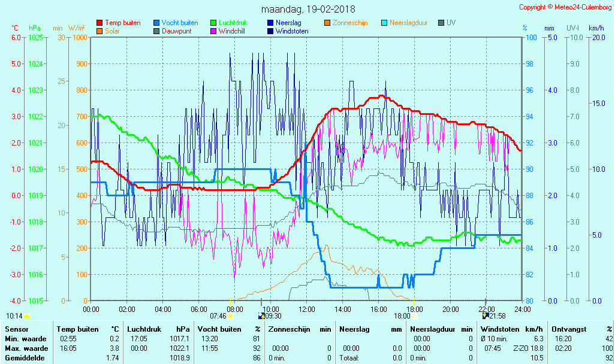Click the moonrise icon beside 09:30
The image size is (615, 364).
pos(261,316)
